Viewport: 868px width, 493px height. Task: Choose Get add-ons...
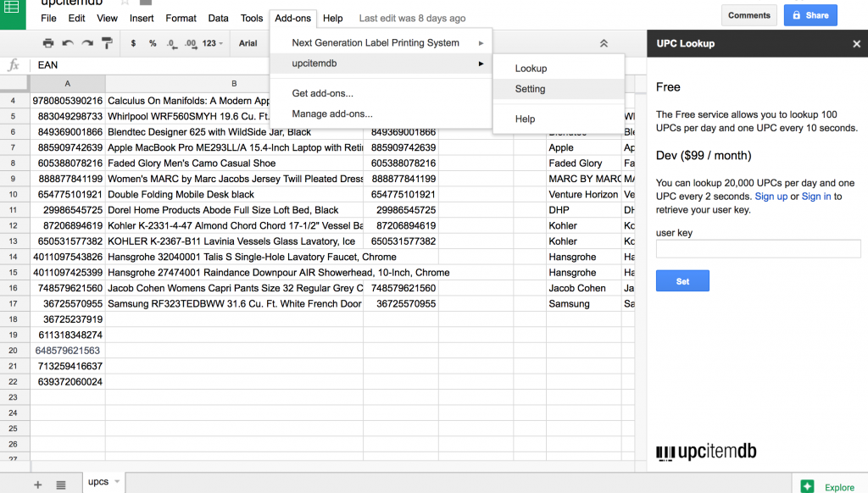click(381, 93)
